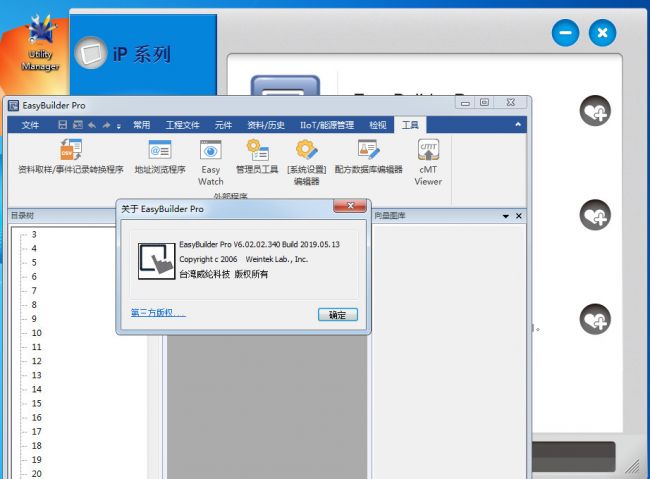Switch to the IIoT/能源管理 ribbon tab
The height and width of the screenshot is (479, 650).
click(327, 125)
